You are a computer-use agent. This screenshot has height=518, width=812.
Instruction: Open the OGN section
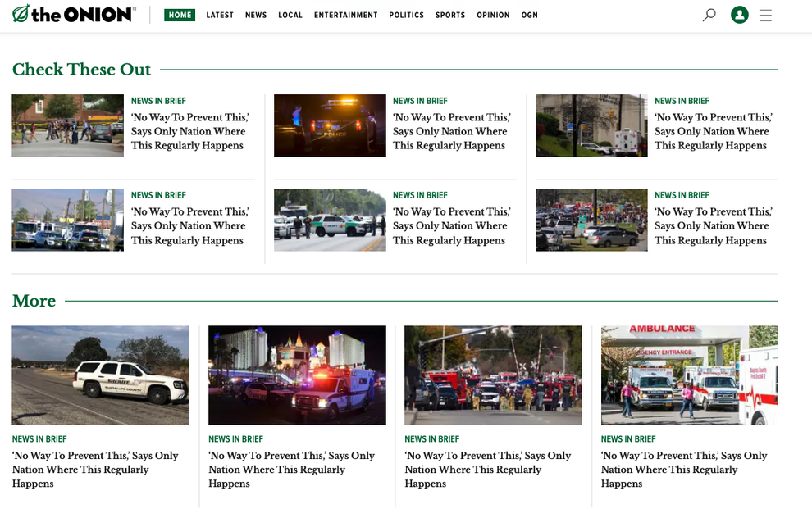pos(529,14)
